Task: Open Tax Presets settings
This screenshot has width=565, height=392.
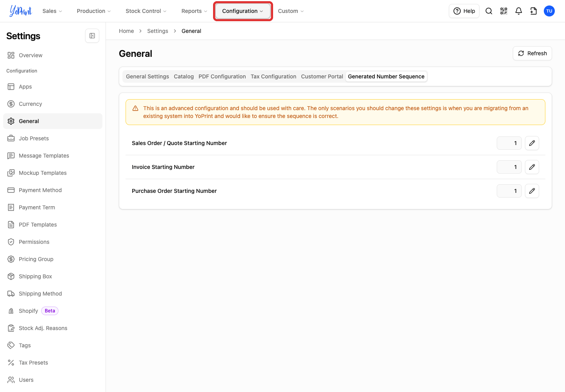Action: [53, 363]
